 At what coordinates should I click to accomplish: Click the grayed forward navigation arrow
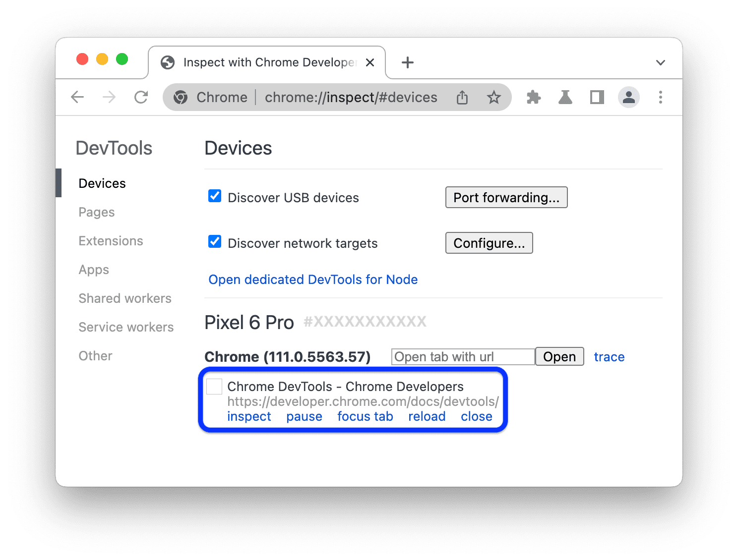tap(109, 97)
